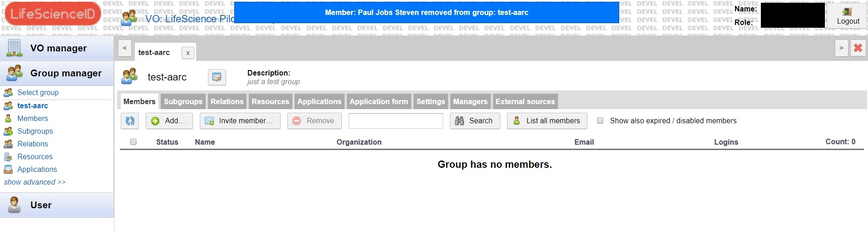Click the Resources sidebar icon
This screenshot has height=231, width=868.
[8, 156]
